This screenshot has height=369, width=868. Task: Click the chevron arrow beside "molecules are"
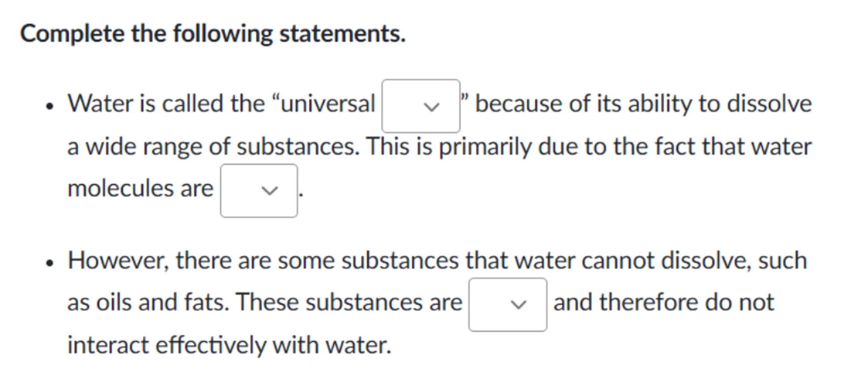(x=269, y=190)
